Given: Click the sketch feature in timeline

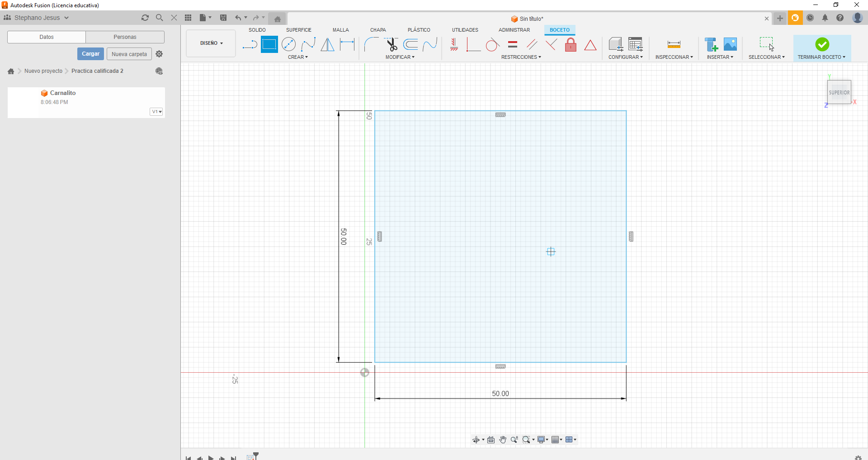Looking at the screenshot, I should click(x=251, y=457).
